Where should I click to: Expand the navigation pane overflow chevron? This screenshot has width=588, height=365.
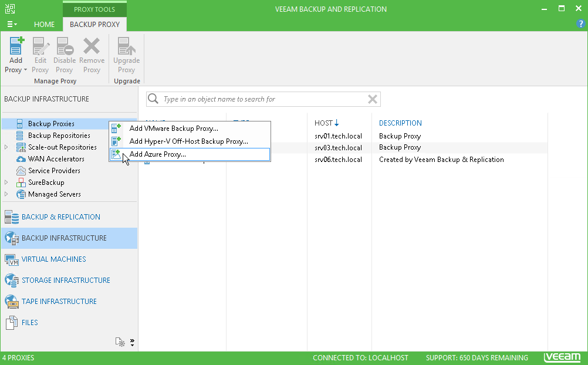(x=133, y=342)
